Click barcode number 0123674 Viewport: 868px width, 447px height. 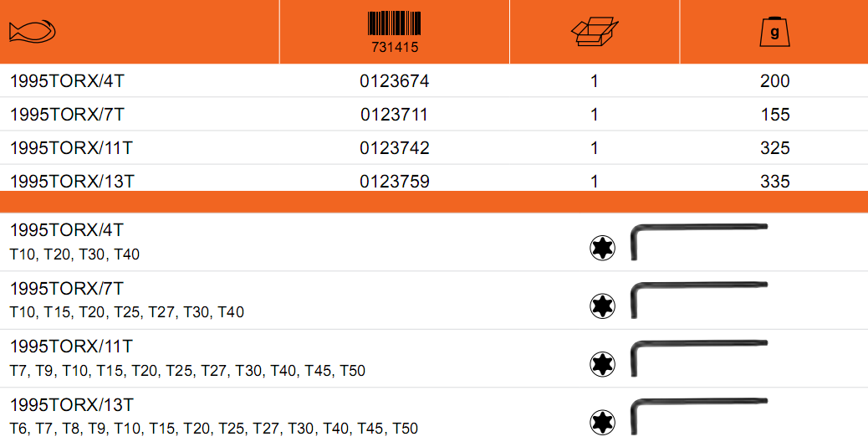pyautogui.click(x=394, y=81)
